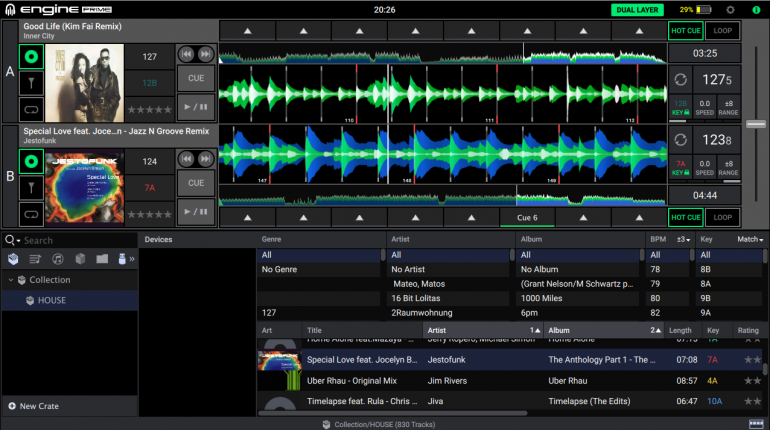Collapse the Collection tree
The image size is (770, 430).
(x=11, y=280)
